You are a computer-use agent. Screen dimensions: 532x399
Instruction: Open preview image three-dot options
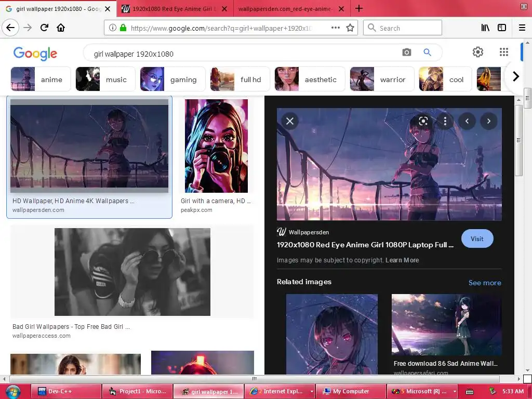[x=445, y=121]
